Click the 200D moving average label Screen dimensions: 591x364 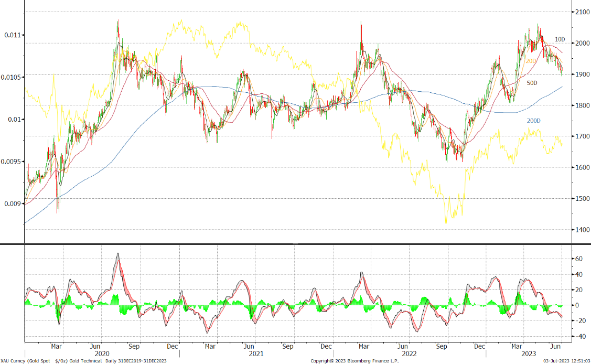[534, 121]
